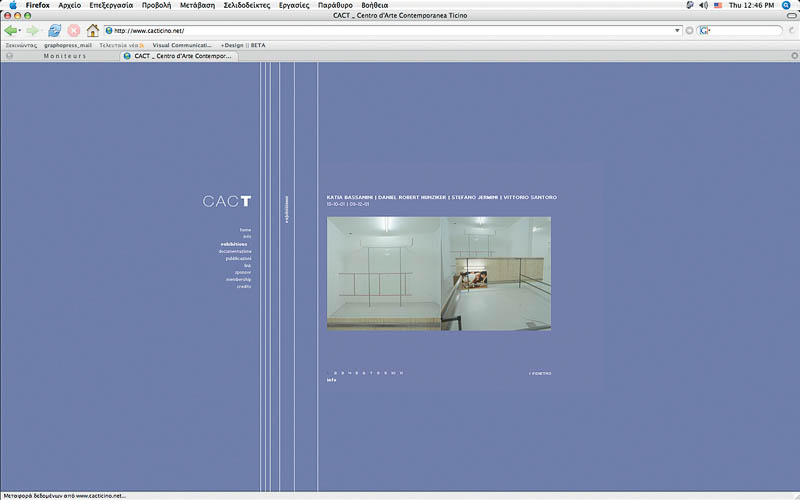The height and width of the screenshot is (500, 800).
Task: Open the sponsor navigation link
Action: [x=243, y=272]
